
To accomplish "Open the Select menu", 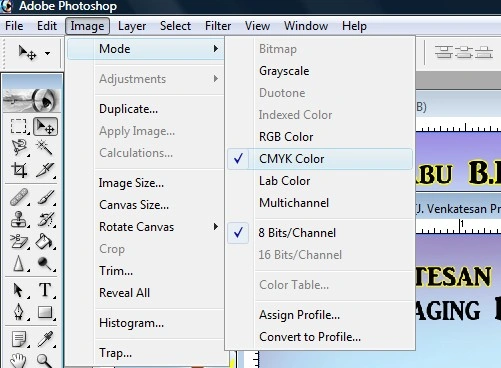I will click(x=175, y=26).
